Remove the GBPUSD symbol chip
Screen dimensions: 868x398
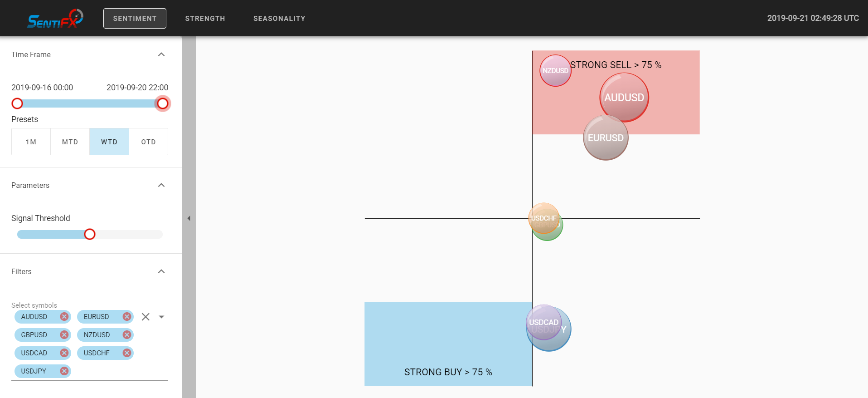point(64,335)
